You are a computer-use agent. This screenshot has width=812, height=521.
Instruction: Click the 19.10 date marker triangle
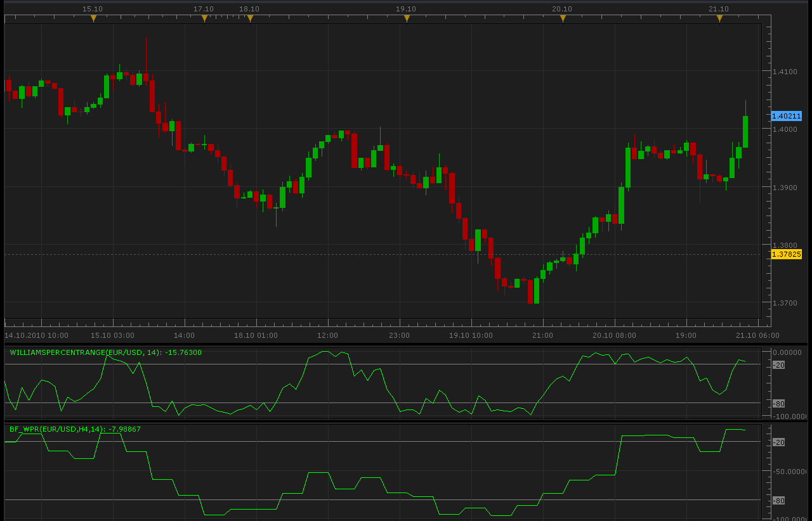407,18
